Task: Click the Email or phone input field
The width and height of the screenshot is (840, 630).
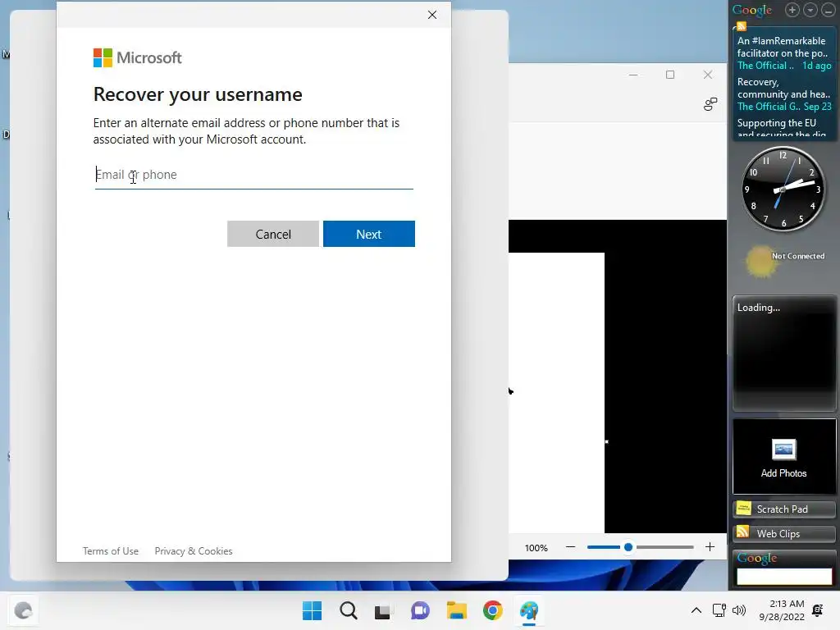Action: pos(254,175)
